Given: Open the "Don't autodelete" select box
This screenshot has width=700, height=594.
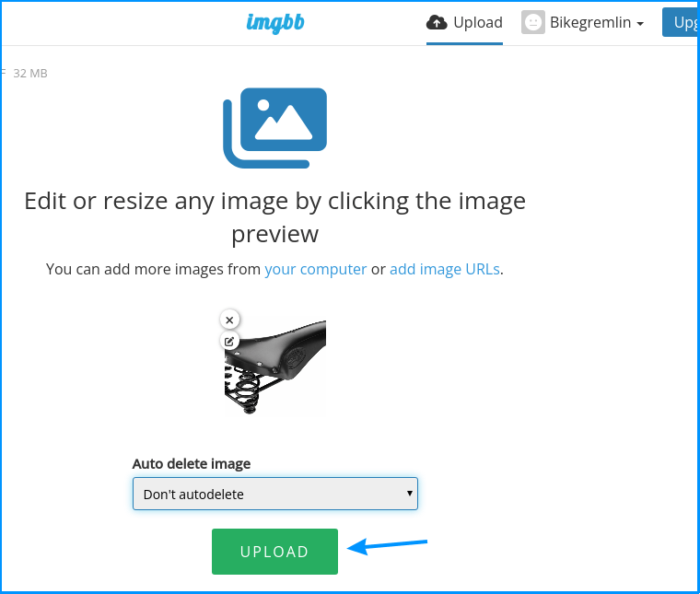Looking at the screenshot, I should click(275, 494).
